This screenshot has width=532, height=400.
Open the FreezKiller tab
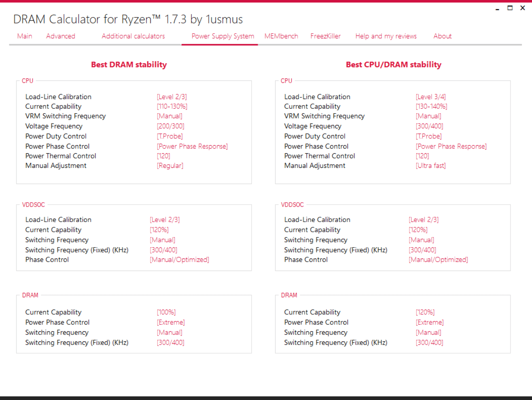pyautogui.click(x=326, y=36)
